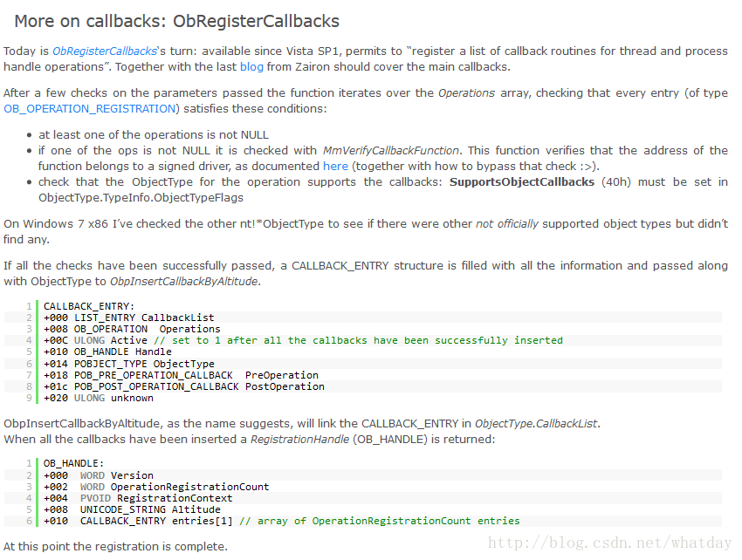Click the italic 'not officially' text
The height and width of the screenshot is (560, 742).
tap(507, 223)
